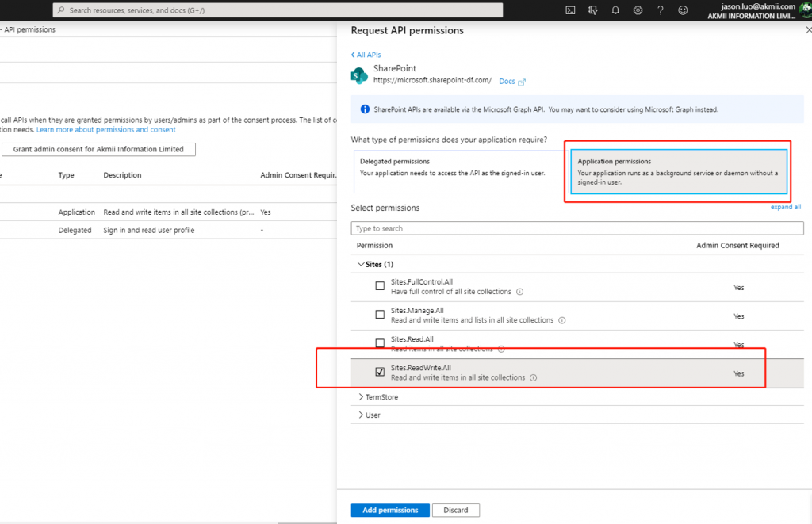
Task: Click the Have full control of all site collections text
Action: point(450,292)
